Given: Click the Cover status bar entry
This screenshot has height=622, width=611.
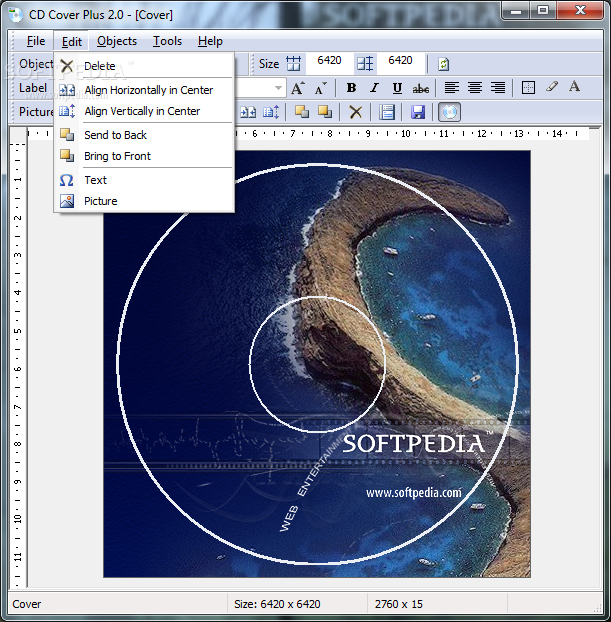Looking at the screenshot, I should [x=27, y=604].
